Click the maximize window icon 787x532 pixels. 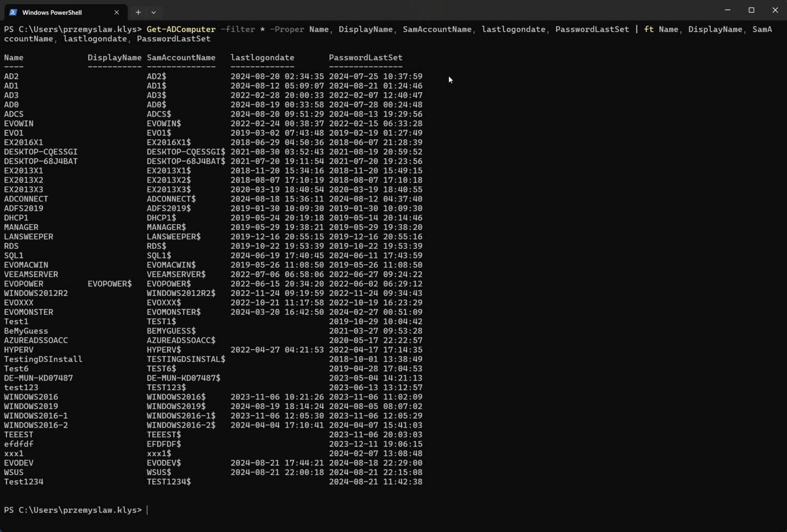click(751, 10)
